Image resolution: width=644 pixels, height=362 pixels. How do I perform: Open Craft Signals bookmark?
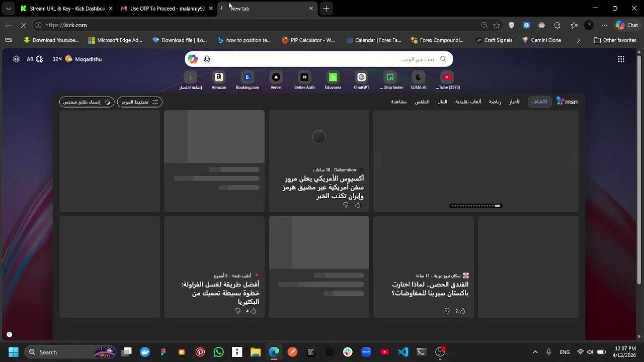(x=494, y=40)
